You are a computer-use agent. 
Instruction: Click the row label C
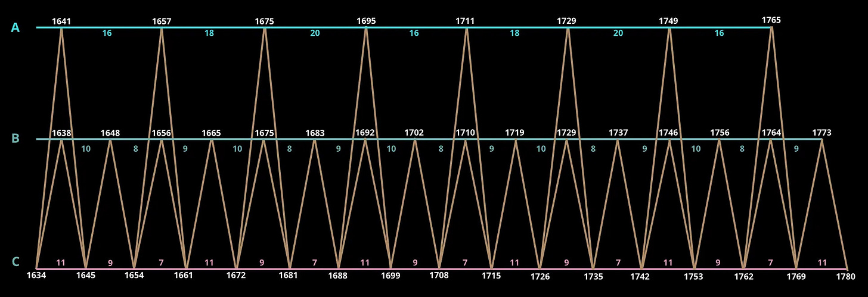tap(15, 261)
